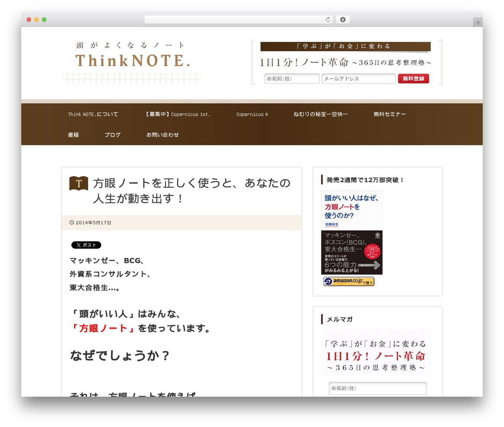The width and height of the screenshot is (504, 427).
Task: Click the X ポスト share button
Action: point(86,245)
